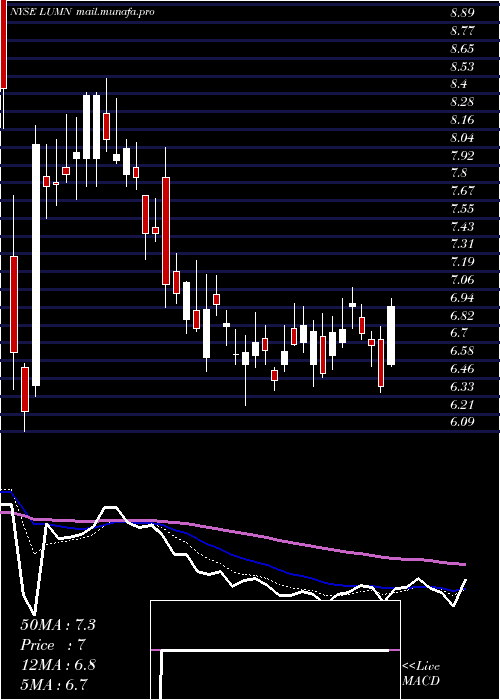Viewport: 500px width, 700px height.
Task: Select the 7.8 price axis label
Action: coord(459,173)
